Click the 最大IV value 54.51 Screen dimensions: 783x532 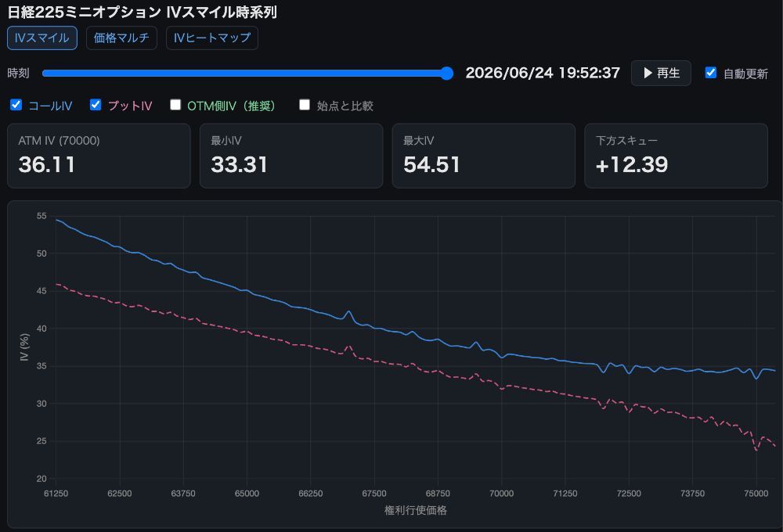pos(432,165)
